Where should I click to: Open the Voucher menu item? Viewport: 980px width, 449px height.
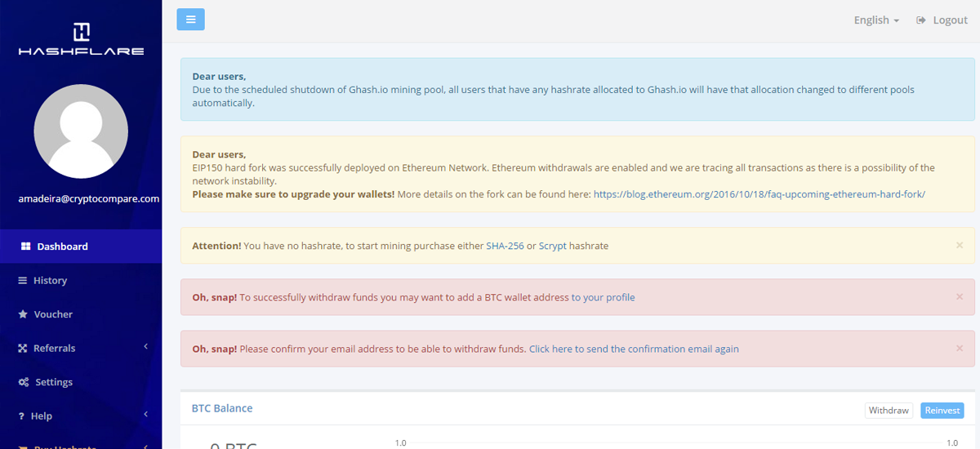81,314
